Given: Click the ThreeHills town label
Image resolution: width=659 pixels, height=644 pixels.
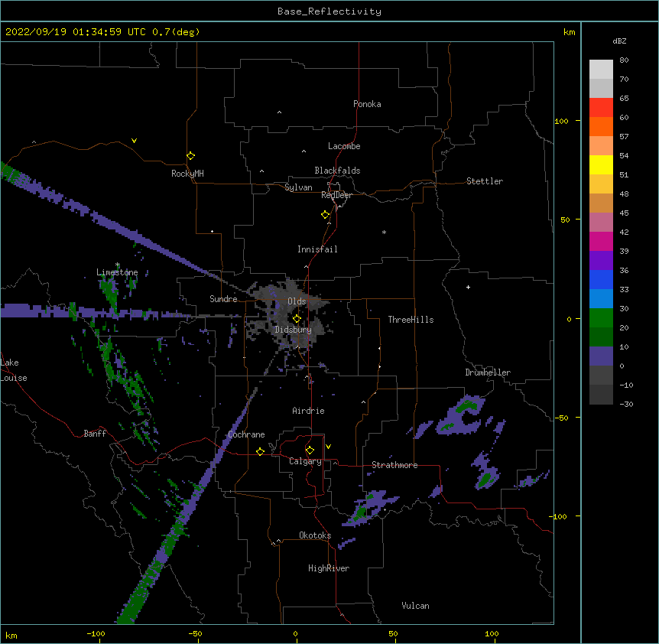Looking at the screenshot, I should coord(411,320).
